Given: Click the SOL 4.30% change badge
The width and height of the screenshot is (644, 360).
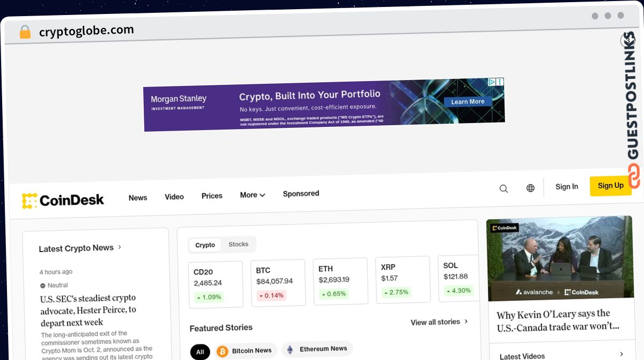Looking at the screenshot, I should [458, 291].
